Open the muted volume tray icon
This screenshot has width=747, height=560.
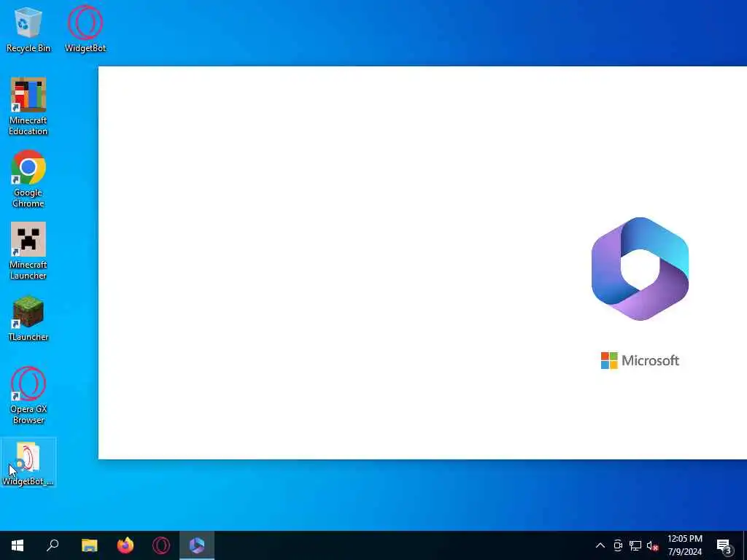[652, 545]
